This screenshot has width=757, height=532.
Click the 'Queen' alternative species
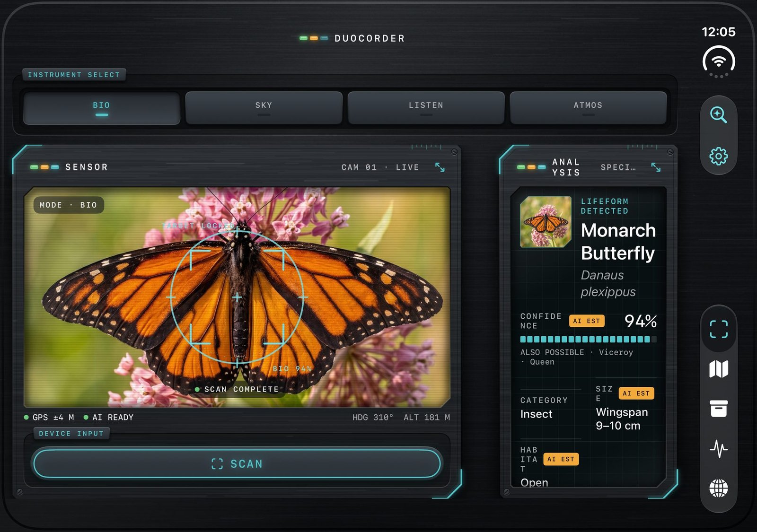tap(542, 362)
